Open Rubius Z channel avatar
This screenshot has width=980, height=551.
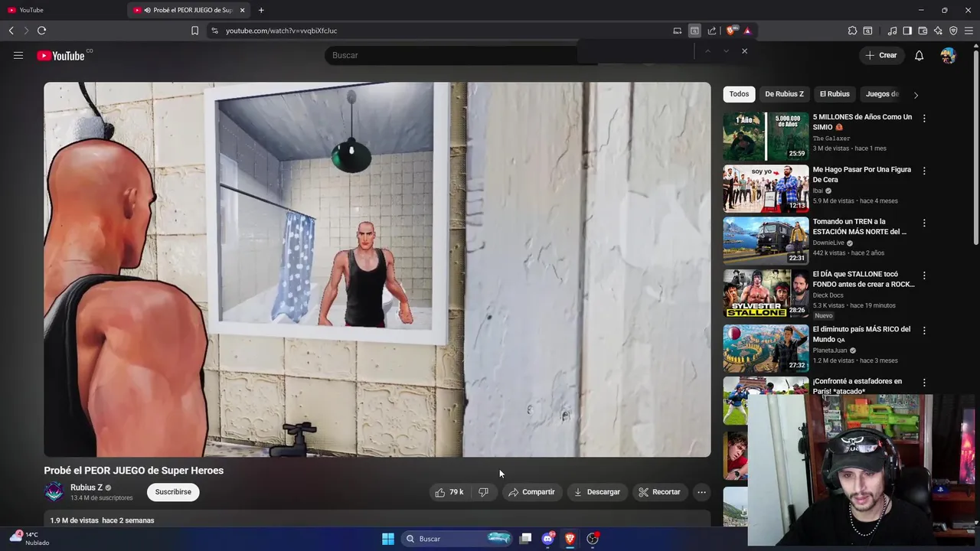[x=54, y=491]
